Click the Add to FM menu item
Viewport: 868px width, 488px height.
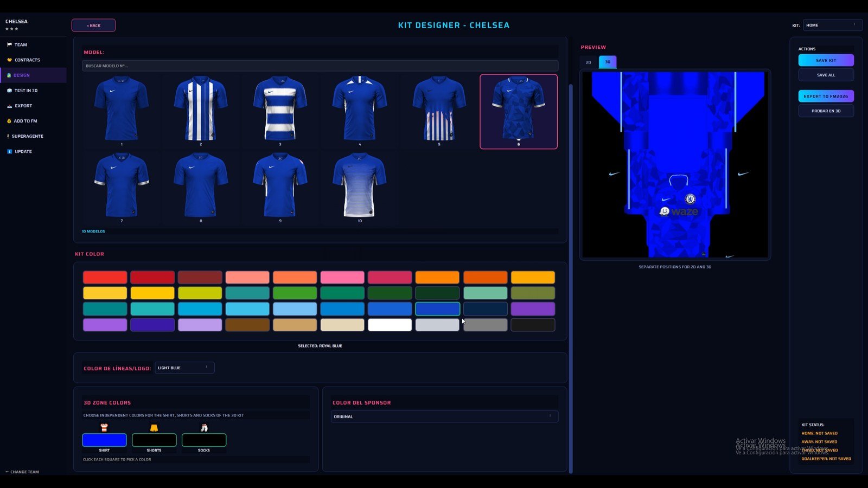pyautogui.click(x=34, y=121)
